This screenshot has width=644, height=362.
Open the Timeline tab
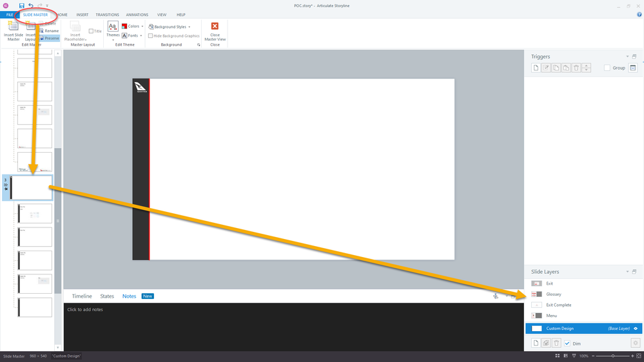pyautogui.click(x=82, y=296)
